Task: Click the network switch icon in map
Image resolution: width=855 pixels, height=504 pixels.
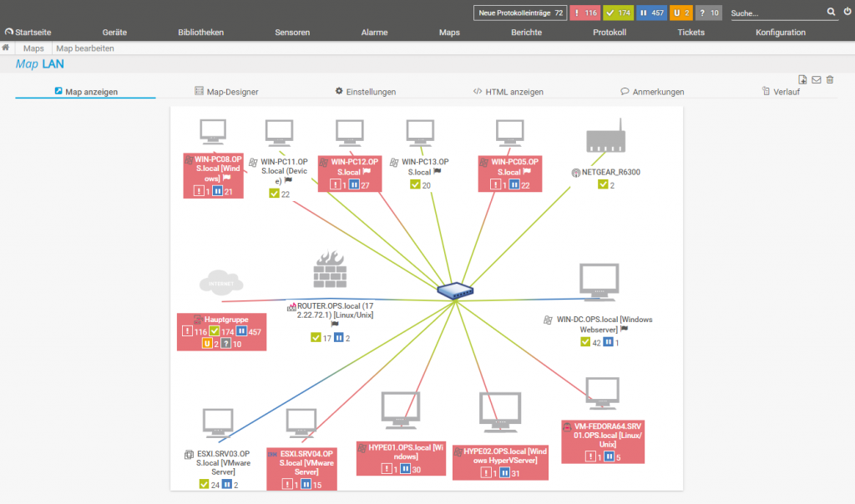Action: coord(455,291)
